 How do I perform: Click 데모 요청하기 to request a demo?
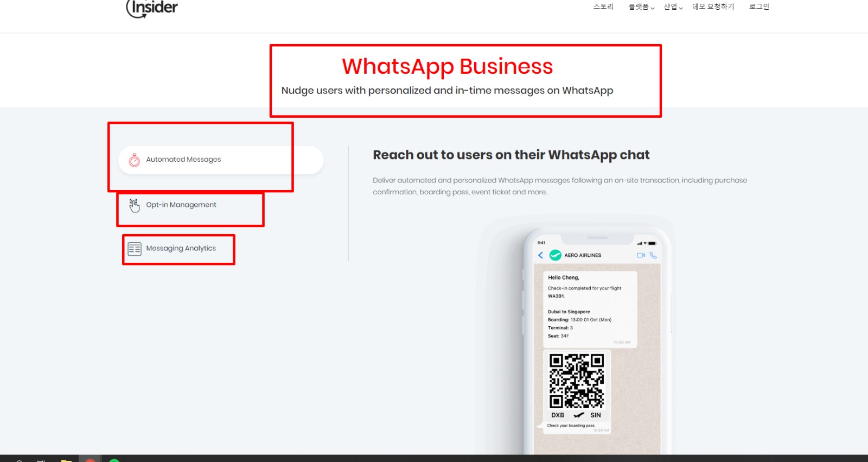pos(713,7)
